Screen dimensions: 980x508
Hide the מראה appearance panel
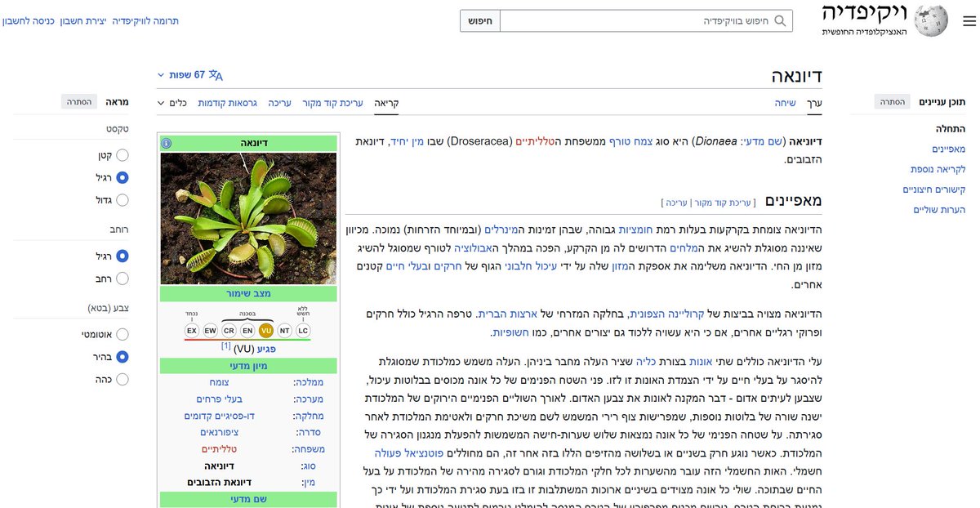click(79, 102)
